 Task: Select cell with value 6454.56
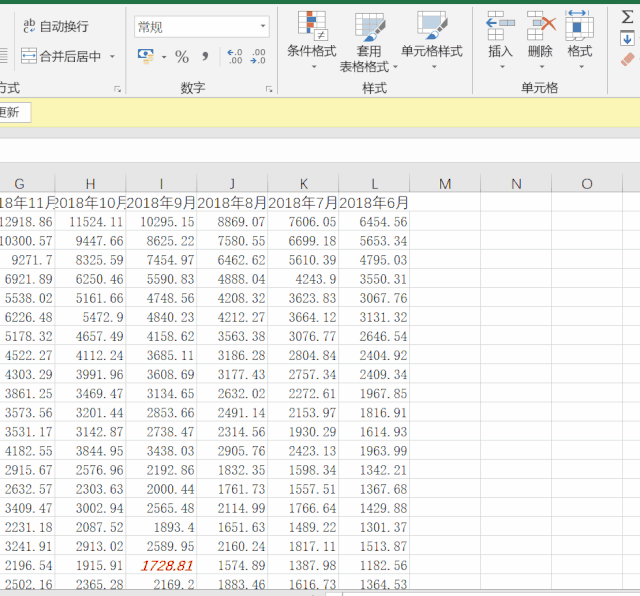(374, 222)
